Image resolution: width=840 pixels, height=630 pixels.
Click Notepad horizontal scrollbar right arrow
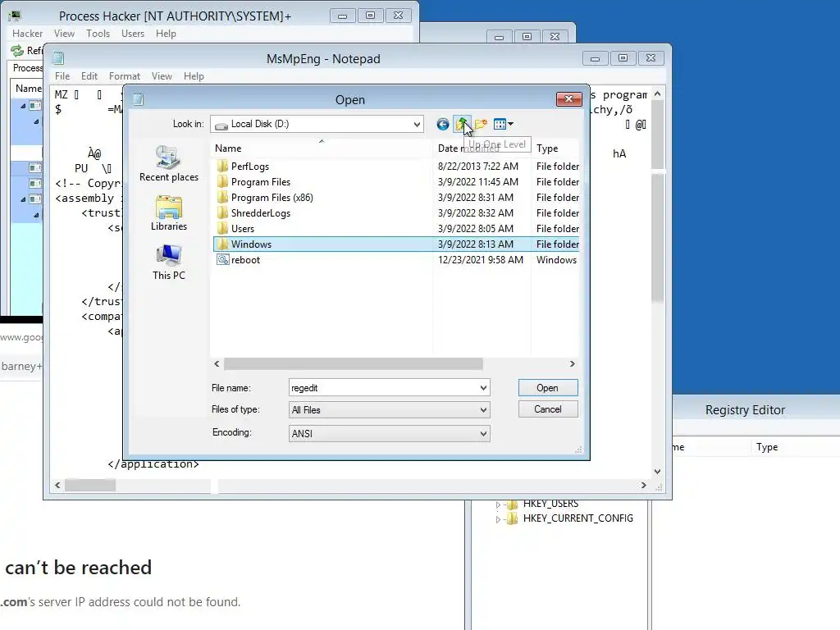point(643,486)
